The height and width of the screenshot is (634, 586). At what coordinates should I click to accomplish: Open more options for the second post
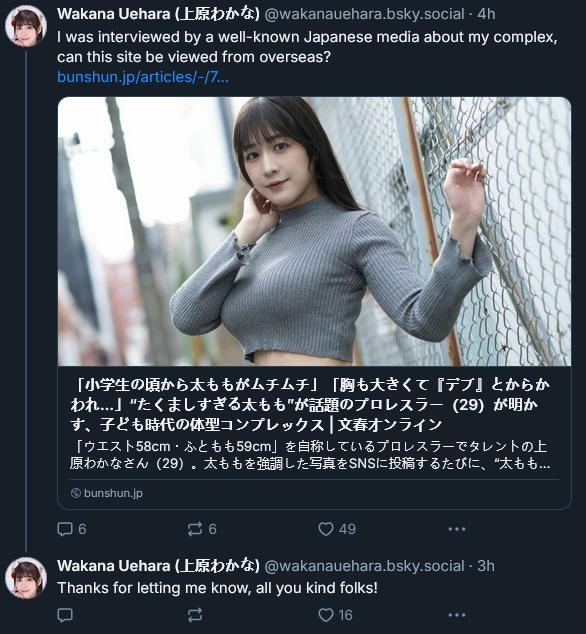coord(457,615)
